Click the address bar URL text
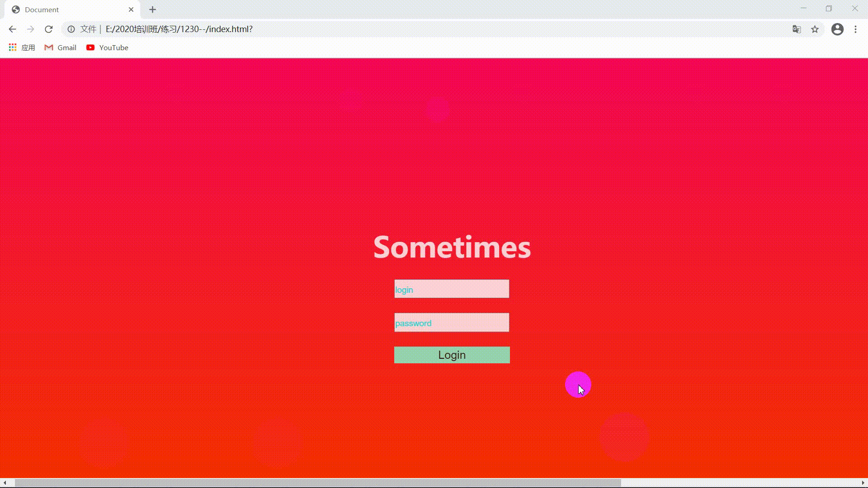 (179, 29)
